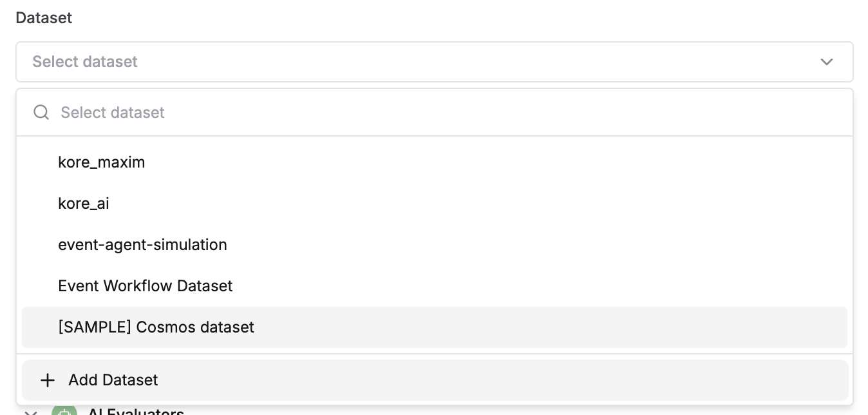Click the Add Dataset button

coord(435,380)
